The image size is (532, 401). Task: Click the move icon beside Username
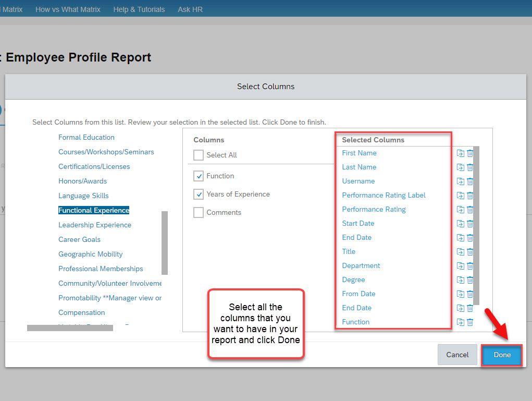point(460,181)
